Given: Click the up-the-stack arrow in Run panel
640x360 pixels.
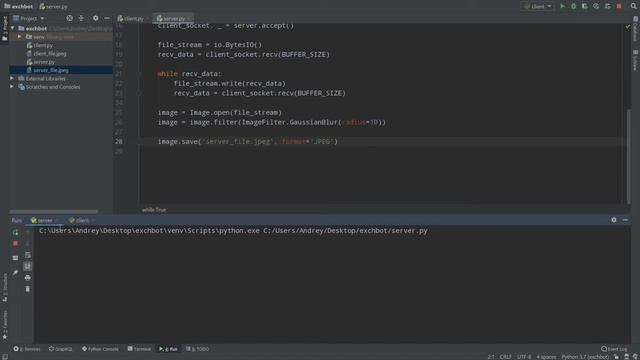Looking at the screenshot, I should click(28, 232).
